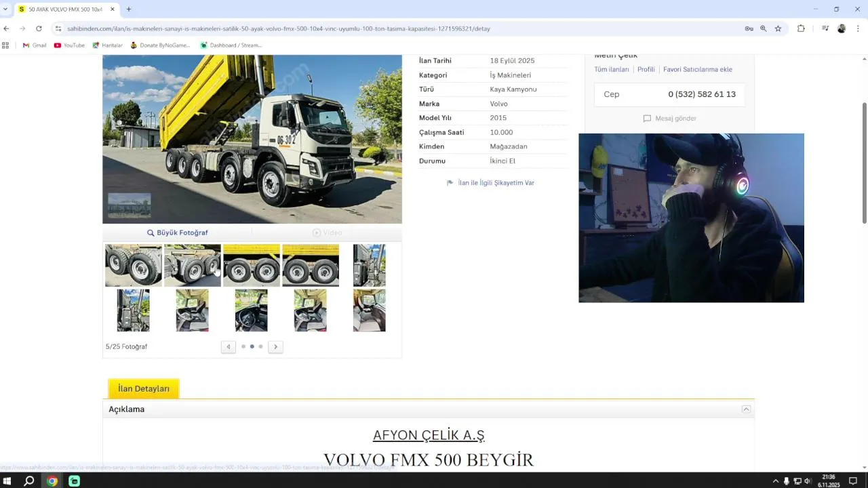Screen dimensions: 868x488
Task: Show hidden system tray icons
Action: coord(776,481)
